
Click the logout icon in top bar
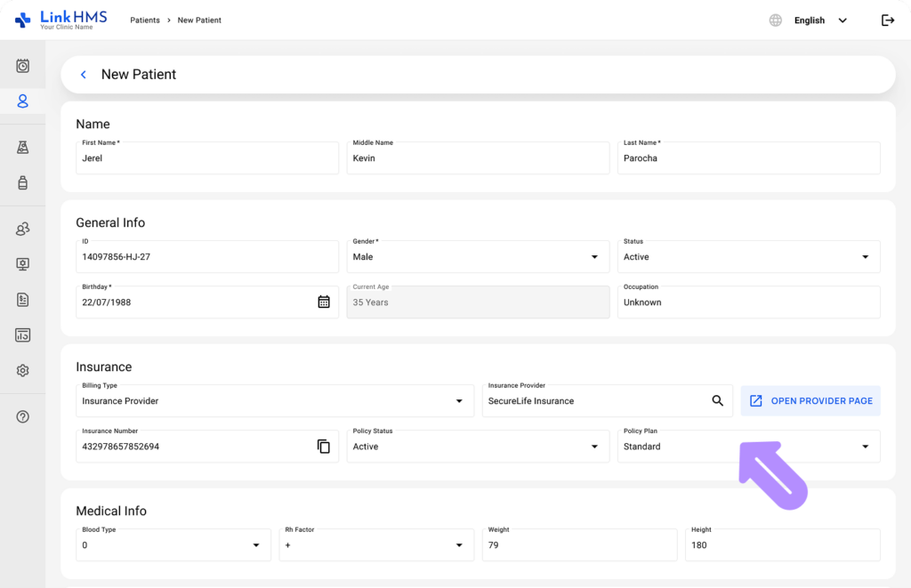[887, 20]
